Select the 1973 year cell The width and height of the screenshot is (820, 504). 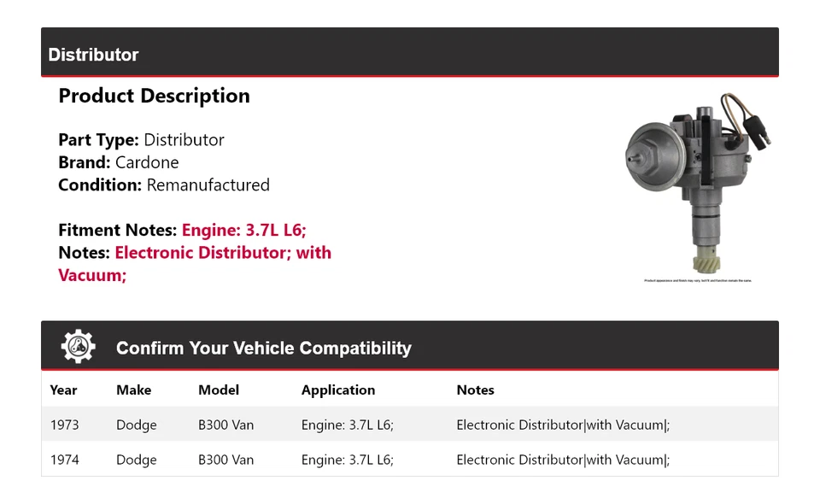64,425
